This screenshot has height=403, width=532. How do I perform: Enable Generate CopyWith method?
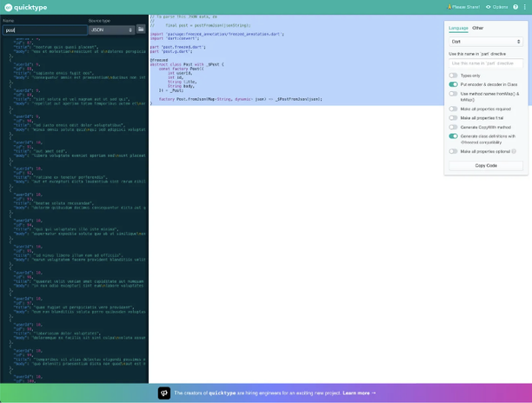click(453, 127)
